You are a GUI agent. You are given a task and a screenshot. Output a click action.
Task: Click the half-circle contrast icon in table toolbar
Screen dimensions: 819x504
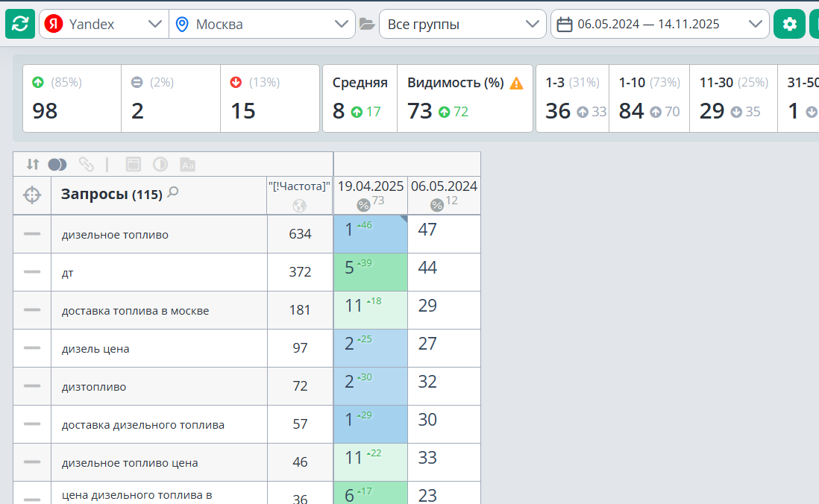pyautogui.click(x=160, y=165)
